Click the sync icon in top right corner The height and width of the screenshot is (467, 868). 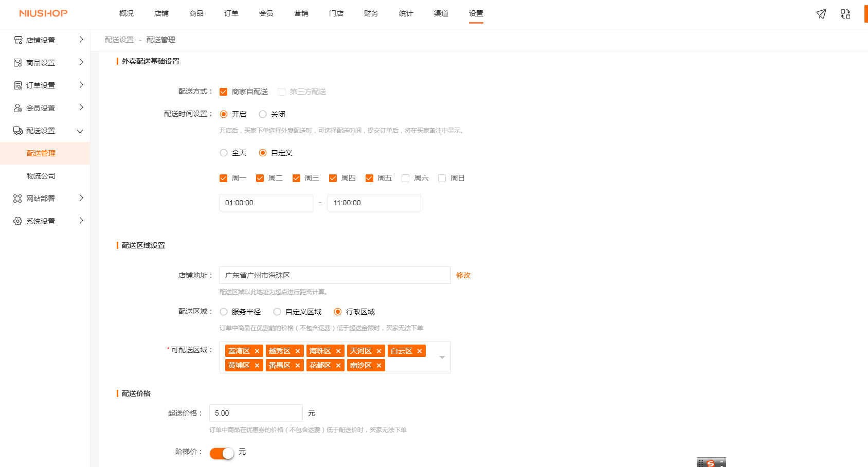pos(845,14)
